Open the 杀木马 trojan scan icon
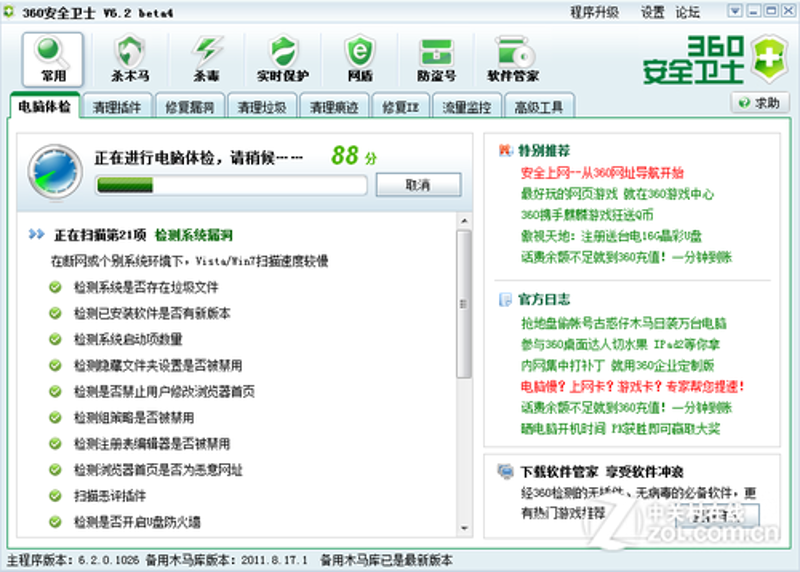 130,59
